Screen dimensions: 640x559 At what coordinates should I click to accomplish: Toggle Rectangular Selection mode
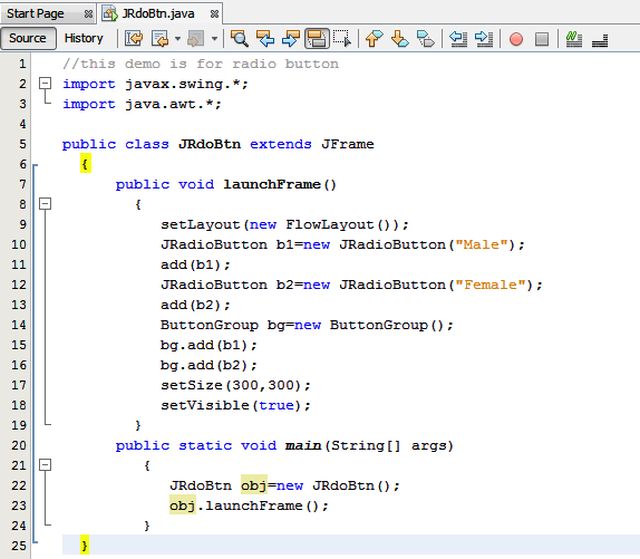click(x=342, y=39)
